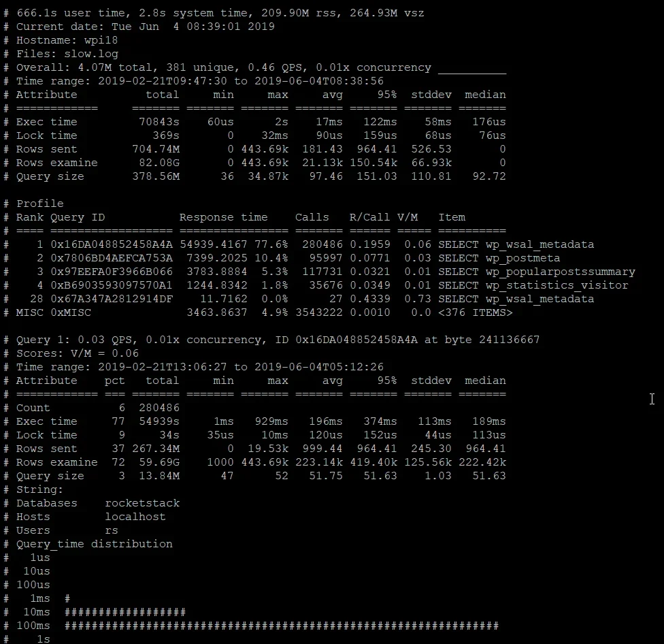Click the current date Tue Jun 4 line

point(146,27)
